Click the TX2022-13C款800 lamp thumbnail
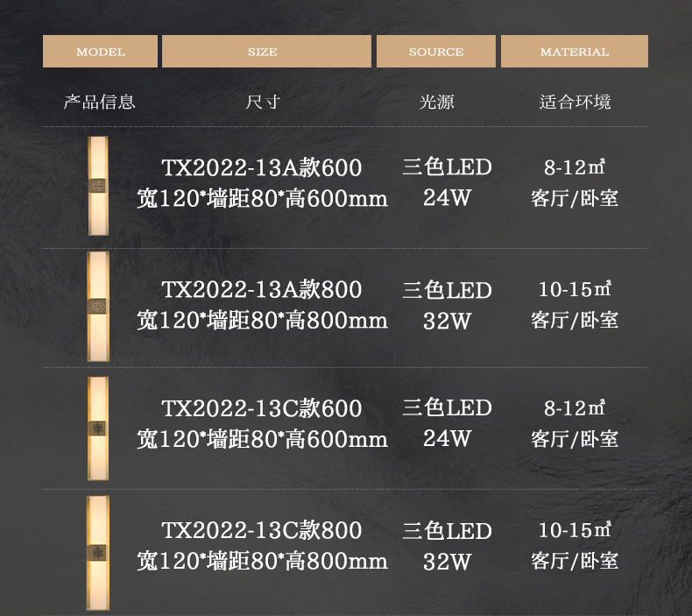 click(x=97, y=552)
